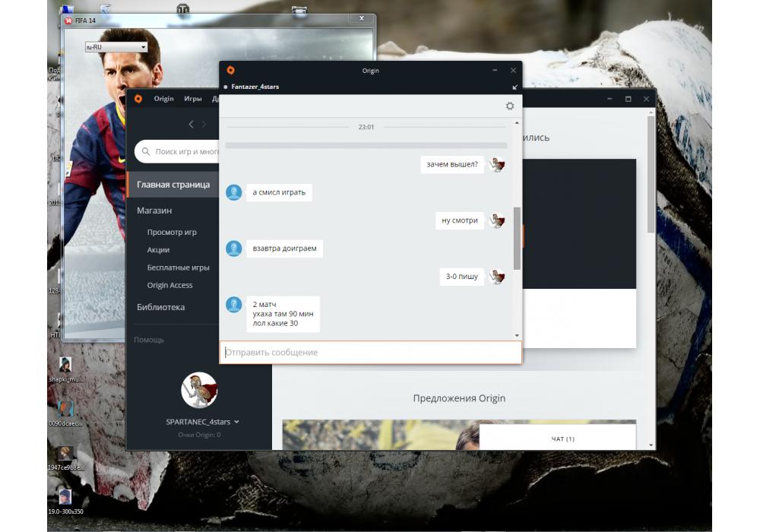The width and height of the screenshot is (760, 532).
Task: Click message 'взавтра доиграем'
Action: pos(284,249)
